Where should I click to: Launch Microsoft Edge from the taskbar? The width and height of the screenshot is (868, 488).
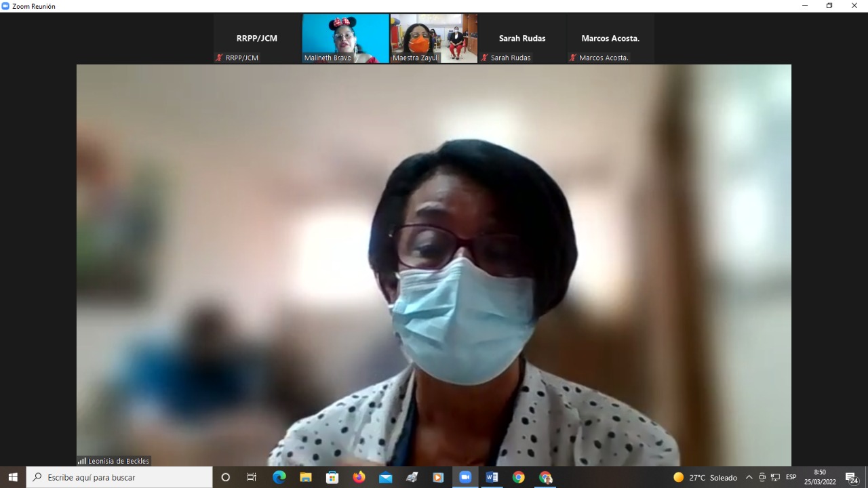pos(279,477)
